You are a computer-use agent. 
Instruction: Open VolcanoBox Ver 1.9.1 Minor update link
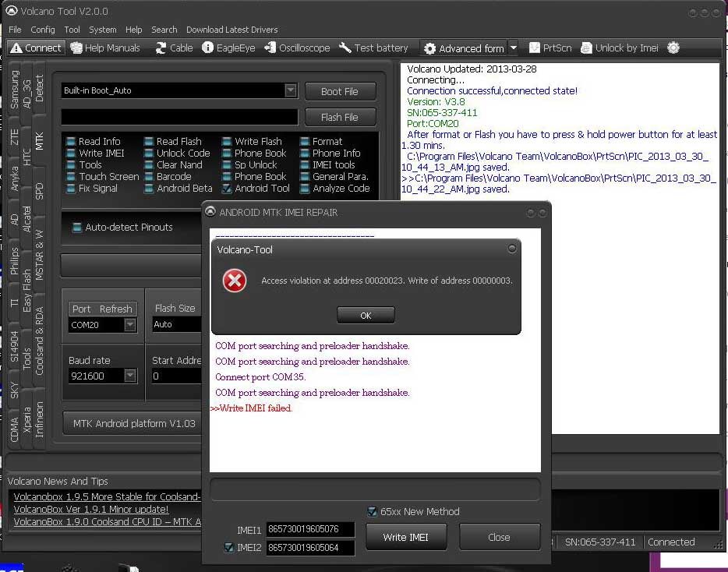pos(91,510)
